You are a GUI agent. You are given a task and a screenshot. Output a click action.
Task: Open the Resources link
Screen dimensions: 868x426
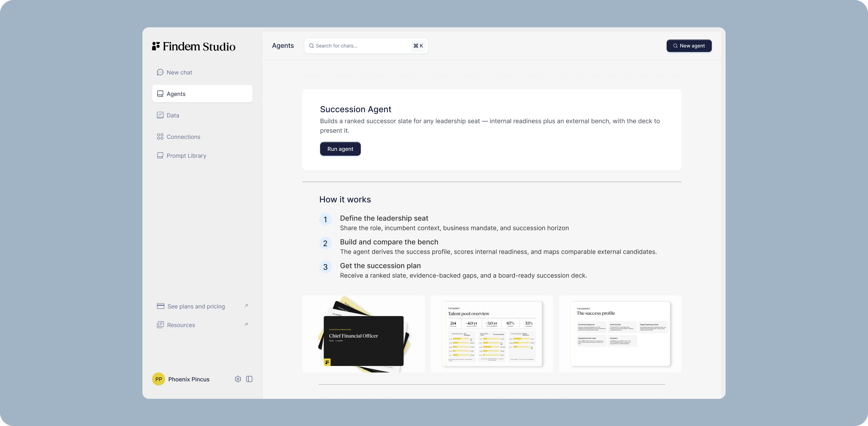coord(202,325)
